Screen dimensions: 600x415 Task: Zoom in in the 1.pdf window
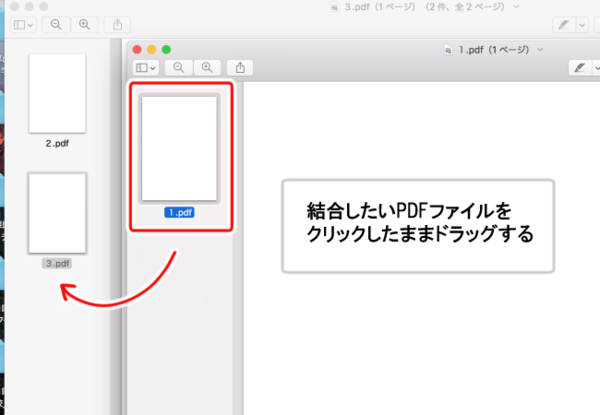tap(207, 68)
